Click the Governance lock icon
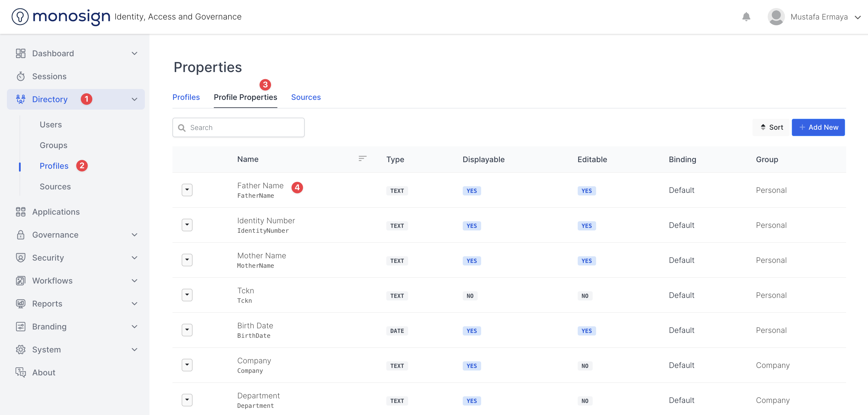Viewport: 868px width, 415px height. (21, 234)
